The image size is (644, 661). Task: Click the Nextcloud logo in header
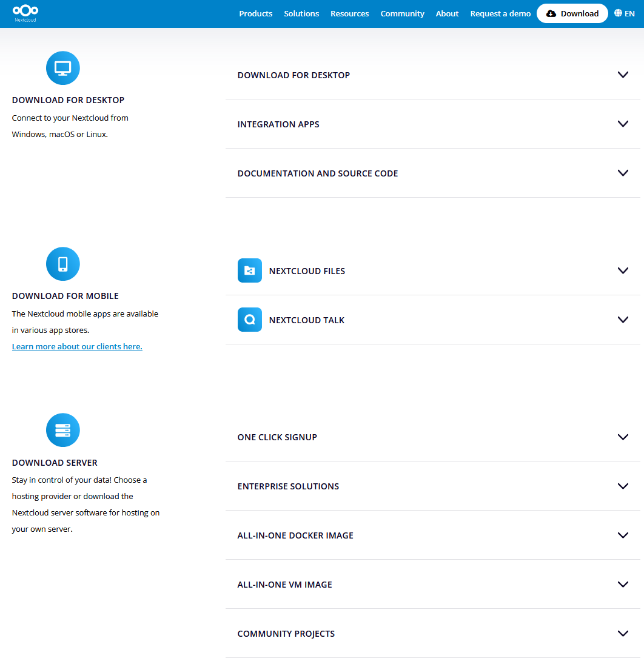click(25, 13)
